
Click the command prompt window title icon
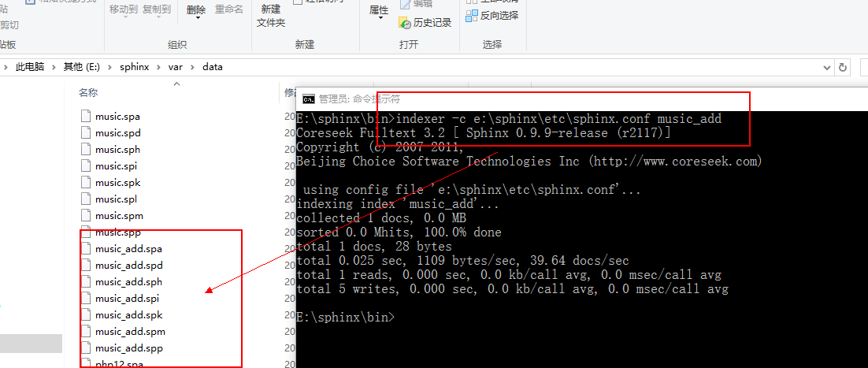coord(309,99)
